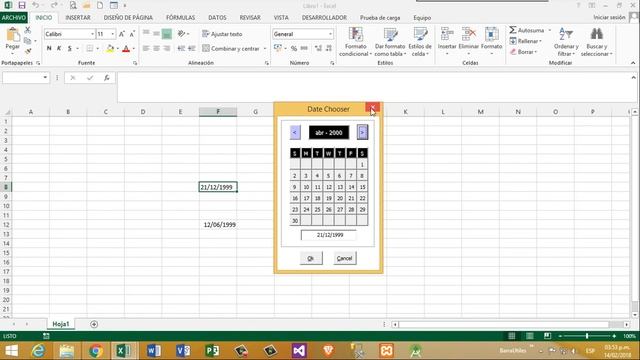Click the Format Painter brush icon
Screen dimensions: 640x360
click(x=27, y=51)
